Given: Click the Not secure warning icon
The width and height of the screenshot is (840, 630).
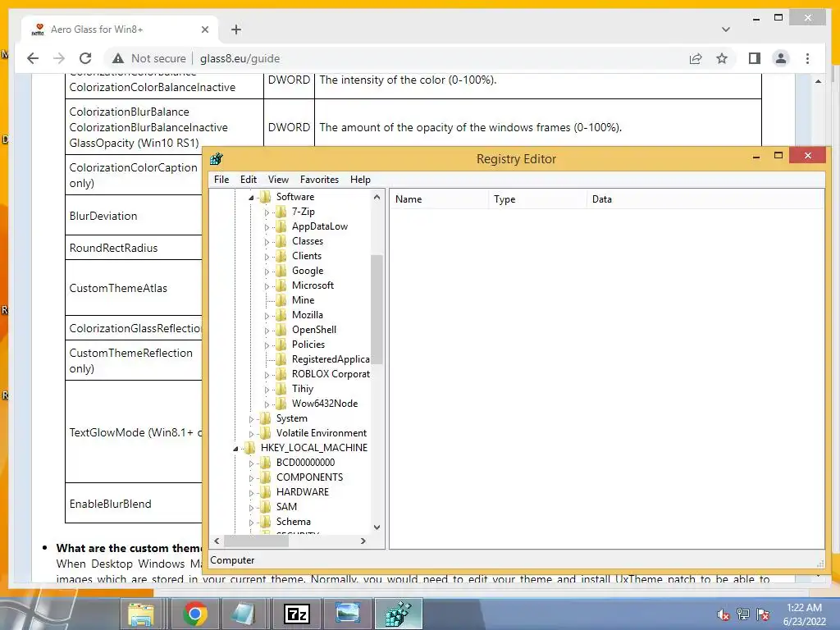Looking at the screenshot, I should 118,58.
